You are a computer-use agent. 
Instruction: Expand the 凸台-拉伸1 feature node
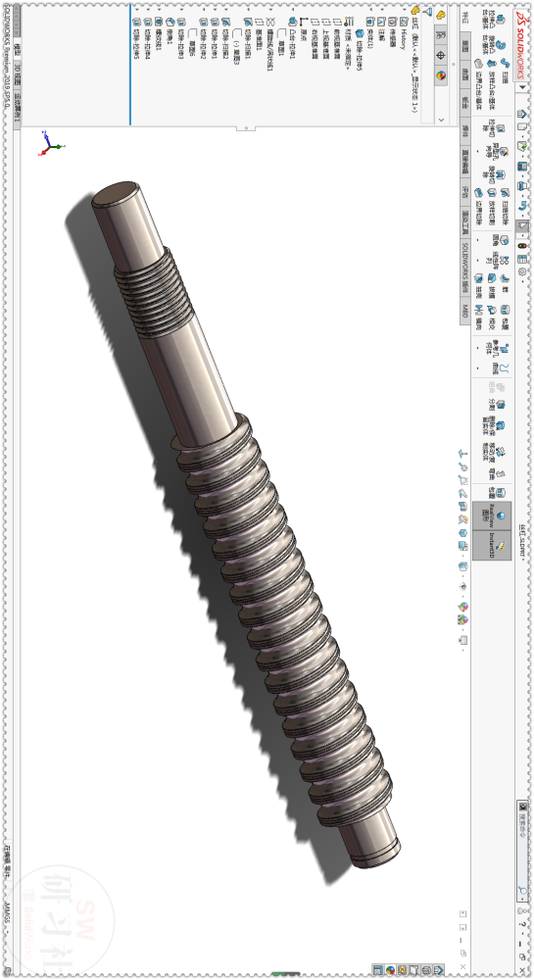[x=292, y=8]
